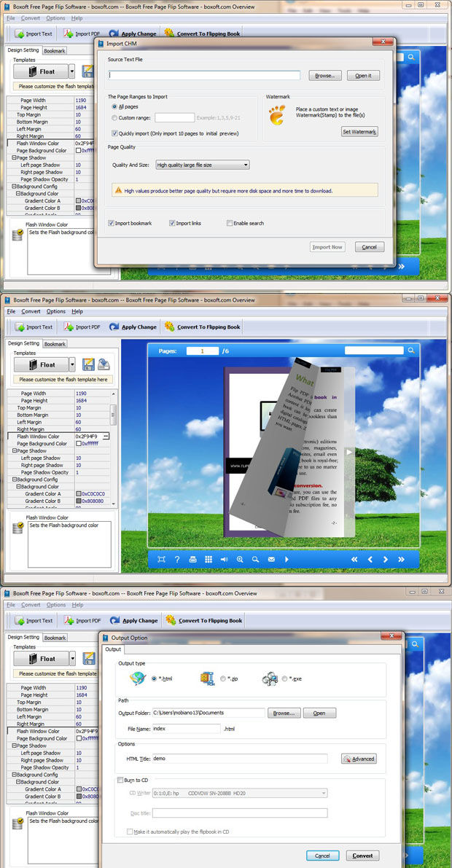
Task: Switch to Bookmark tab in flipbook preview window
Action: (55, 344)
